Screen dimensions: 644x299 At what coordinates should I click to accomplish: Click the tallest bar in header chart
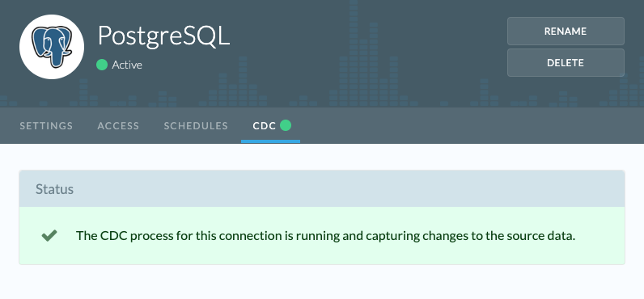(354, 53)
